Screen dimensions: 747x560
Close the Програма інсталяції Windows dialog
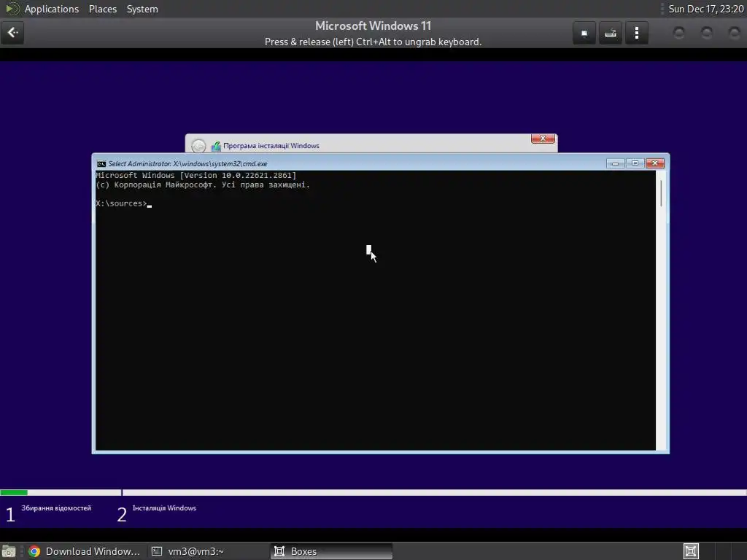[x=543, y=138]
